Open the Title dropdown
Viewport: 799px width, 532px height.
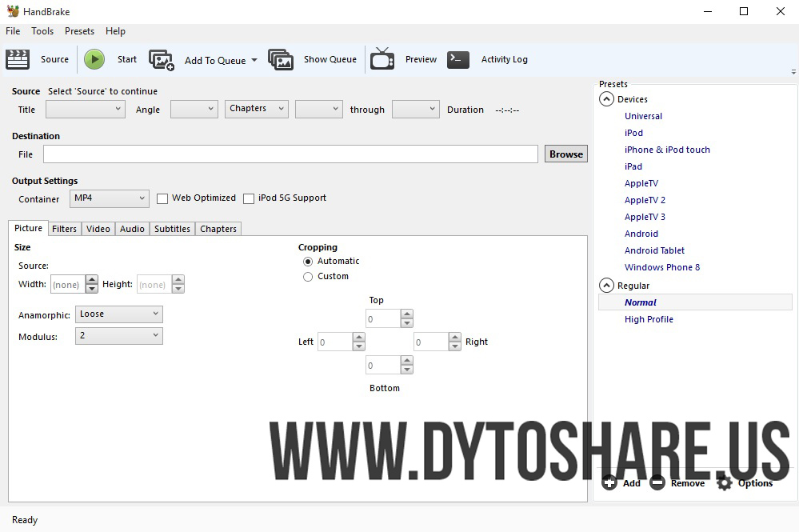[85, 109]
